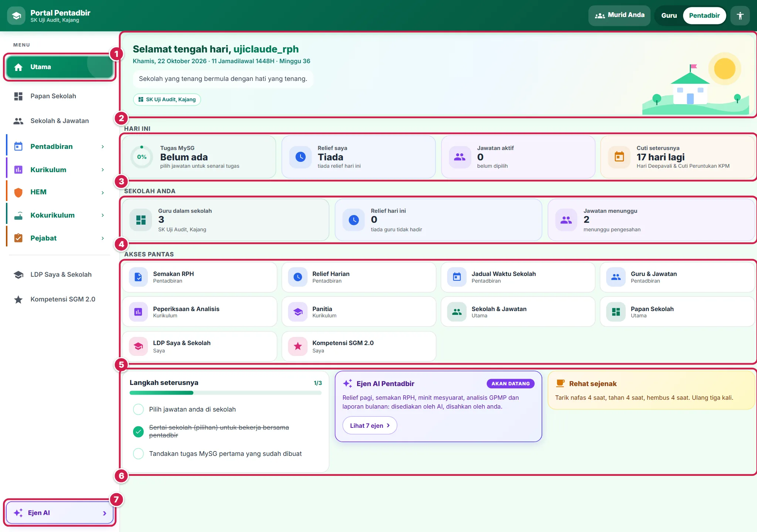Image resolution: width=757 pixels, height=532 pixels.
Task: Click the Murid Anda button
Action: click(619, 16)
